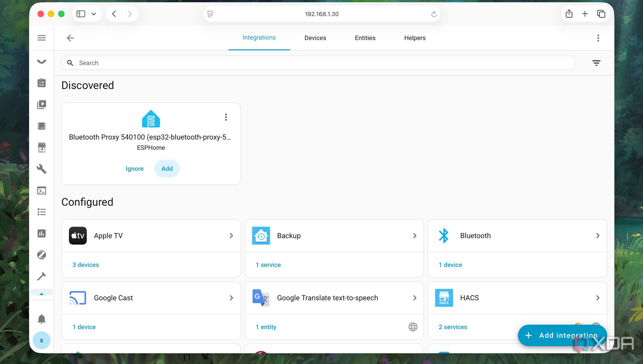Image resolution: width=643 pixels, height=364 pixels.
Task: Switch to the Integrations tab
Action: pos(259,38)
